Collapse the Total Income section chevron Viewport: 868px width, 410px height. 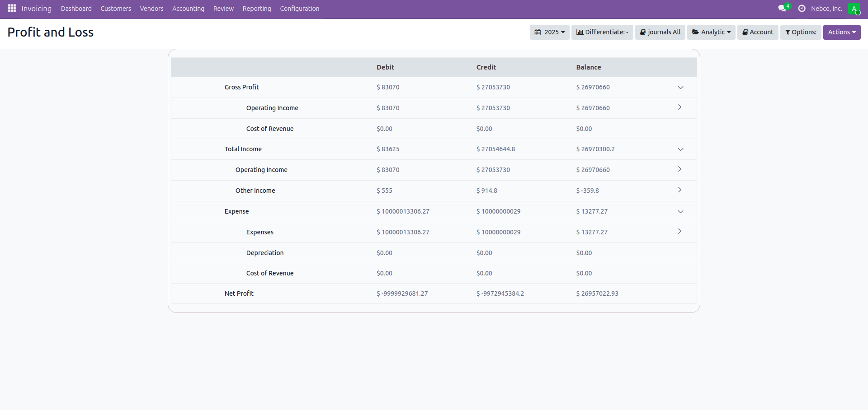pyautogui.click(x=680, y=149)
